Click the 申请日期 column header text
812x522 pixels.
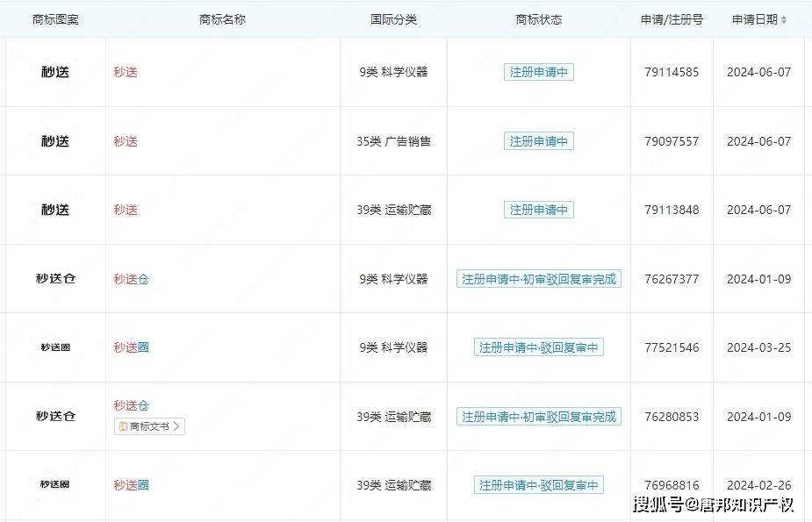pyautogui.click(x=755, y=19)
